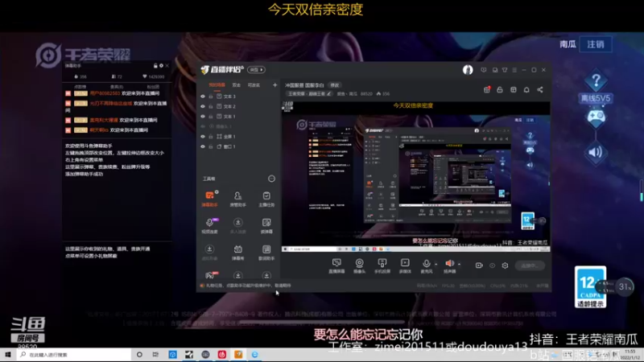The height and width of the screenshot is (362, 644).
Task: Lock the 全屏 1 layer
Action: (211, 136)
